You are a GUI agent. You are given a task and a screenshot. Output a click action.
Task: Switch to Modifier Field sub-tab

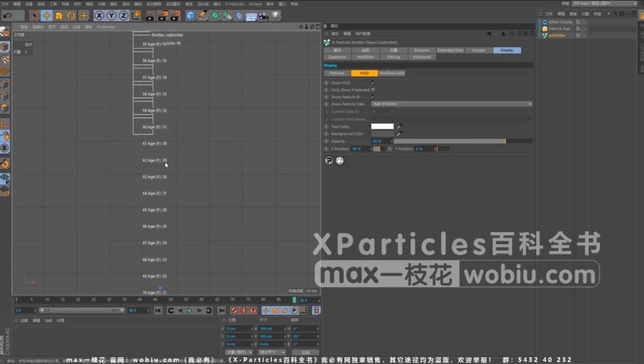pyautogui.click(x=392, y=73)
